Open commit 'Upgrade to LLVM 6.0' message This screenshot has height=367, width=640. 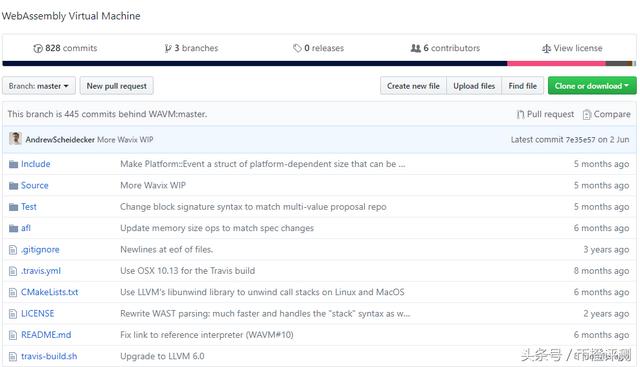(162, 356)
